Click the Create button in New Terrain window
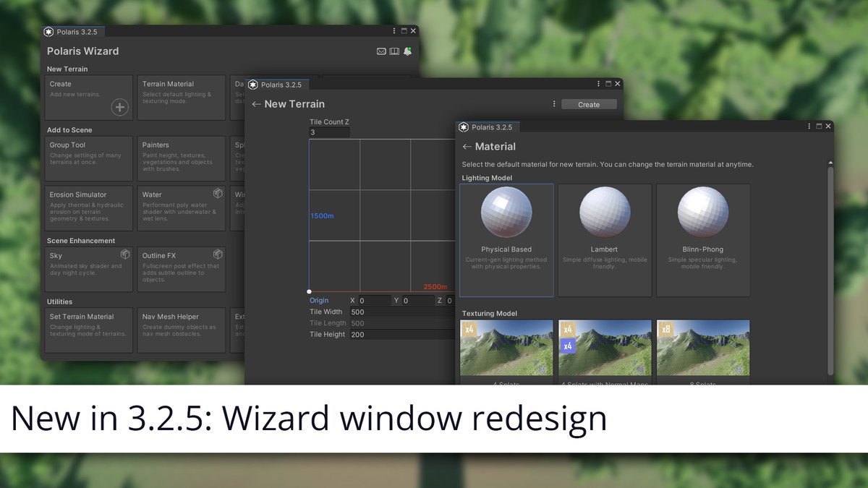 click(x=589, y=105)
